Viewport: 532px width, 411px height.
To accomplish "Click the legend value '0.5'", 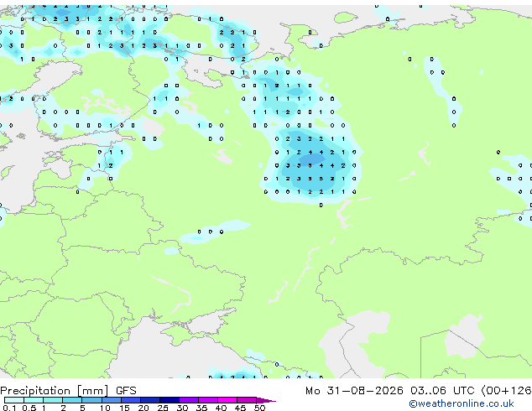I will 29,408.
